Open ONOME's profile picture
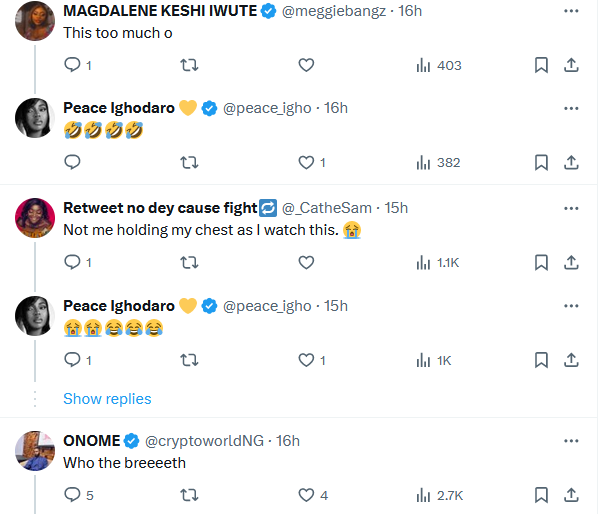Viewport: 600px width, 514px height. coord(34,450)
